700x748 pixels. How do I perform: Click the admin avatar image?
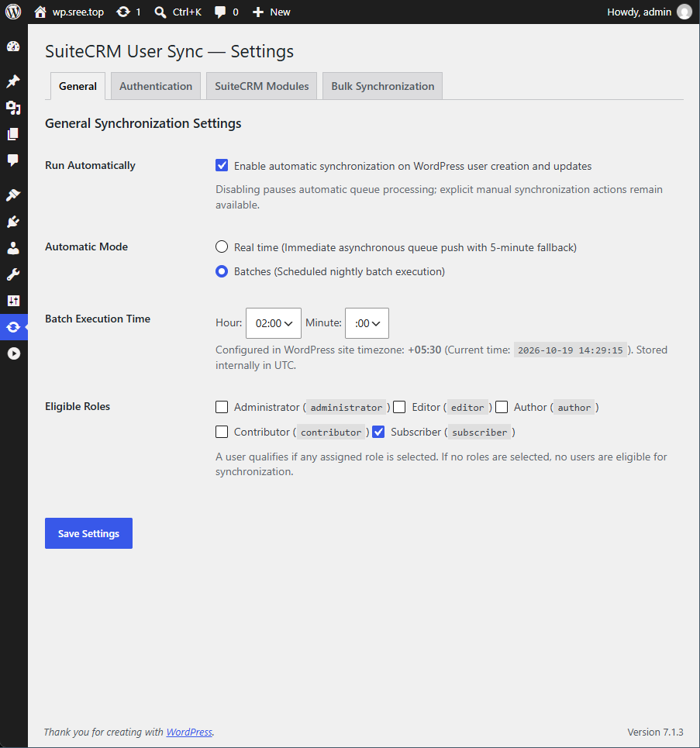684,12
